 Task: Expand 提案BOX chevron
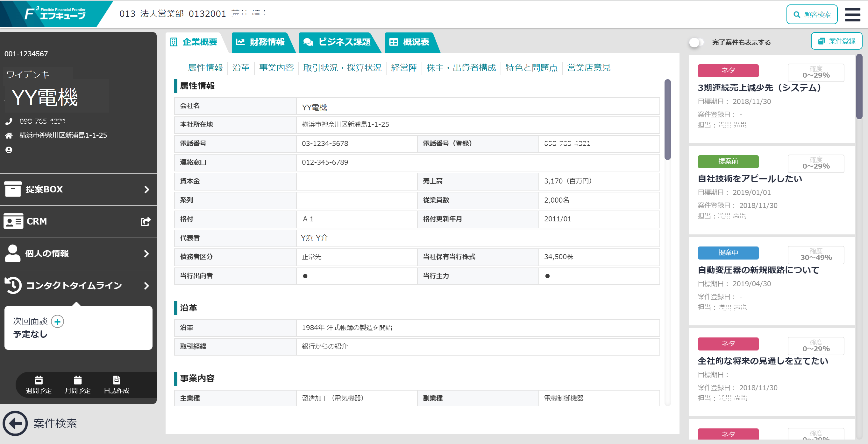tap(146, 190)
